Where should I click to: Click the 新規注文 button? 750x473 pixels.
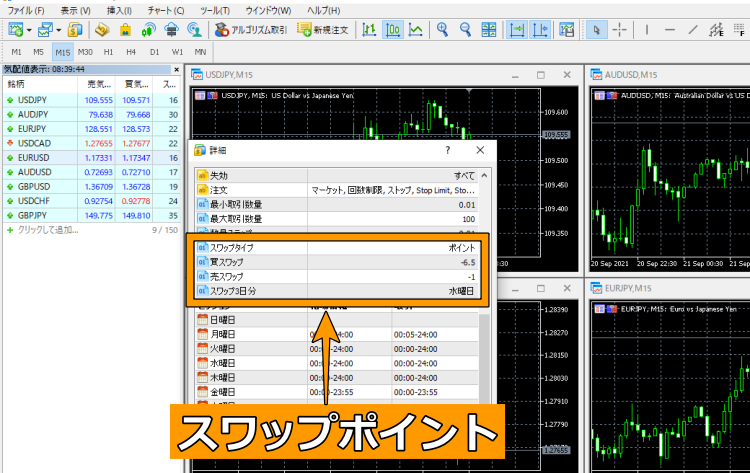324,29
